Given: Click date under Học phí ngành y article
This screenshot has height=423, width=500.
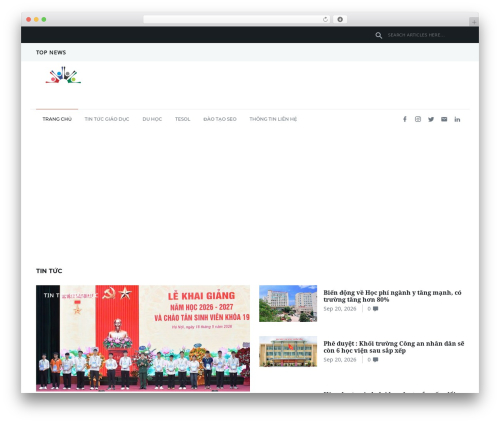Looking at the screenshot, I should click(x=340, y=309).
